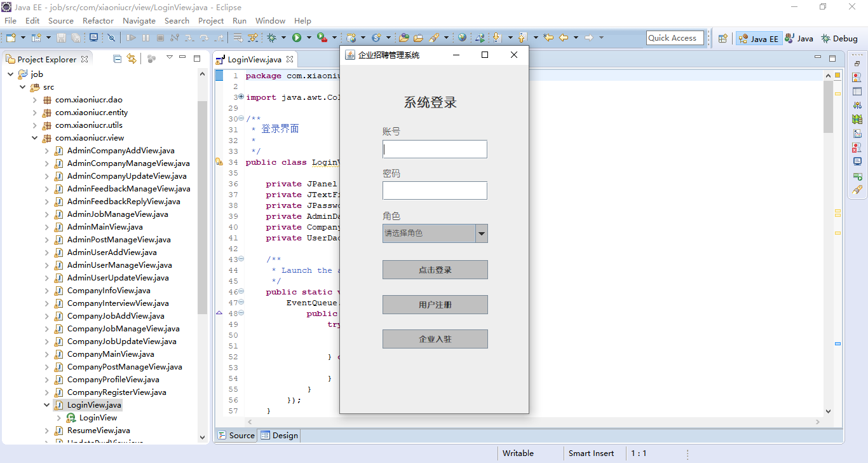Open Project Explorer View Menu triangle
This screenshot has height=463, width=868.
[x=169, y=57]
